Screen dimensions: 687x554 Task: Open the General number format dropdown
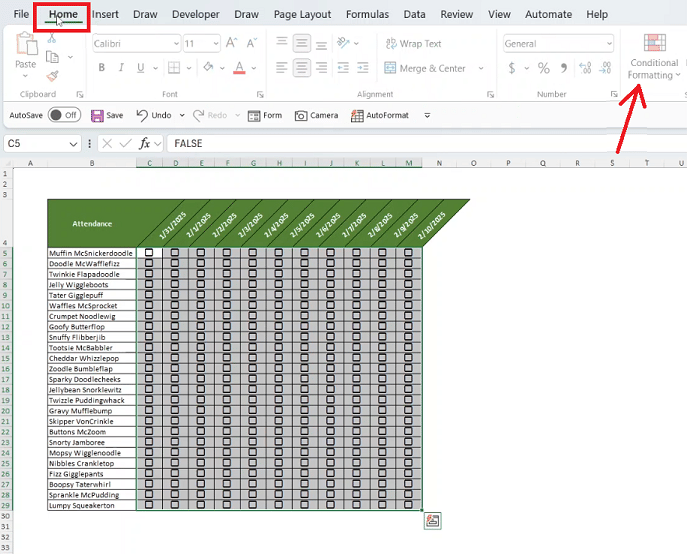[609, 43]
